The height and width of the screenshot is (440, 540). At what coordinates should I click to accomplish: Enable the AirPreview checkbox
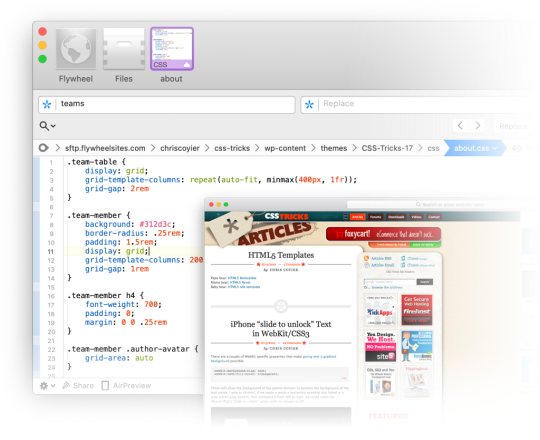(105, 386)
